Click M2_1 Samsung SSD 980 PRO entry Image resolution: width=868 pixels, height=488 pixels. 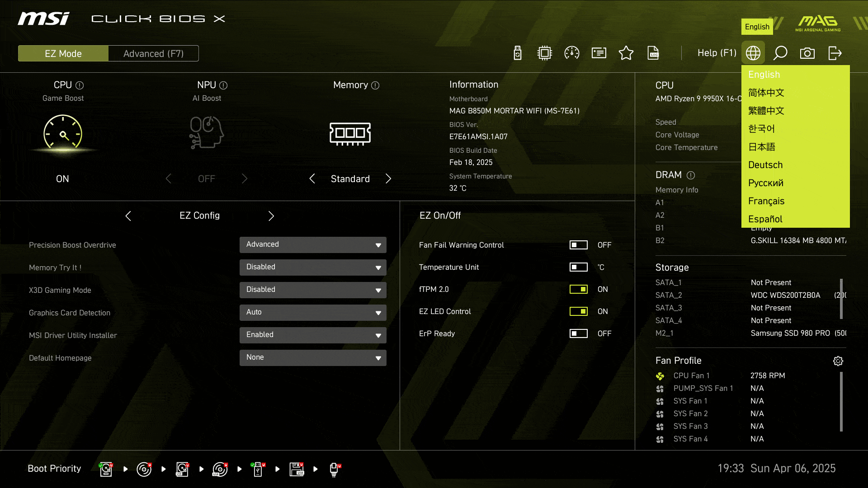point(750,333)
